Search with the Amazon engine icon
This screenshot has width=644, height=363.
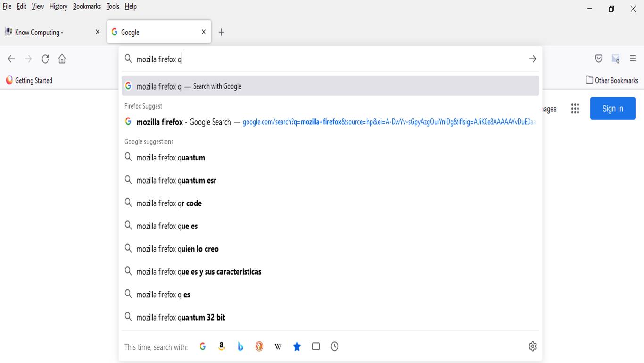point(222,346)
